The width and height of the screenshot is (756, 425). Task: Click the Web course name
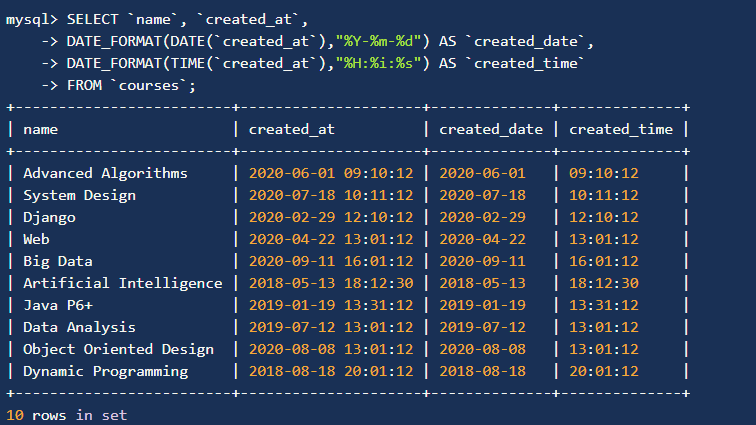coord(36,239)
